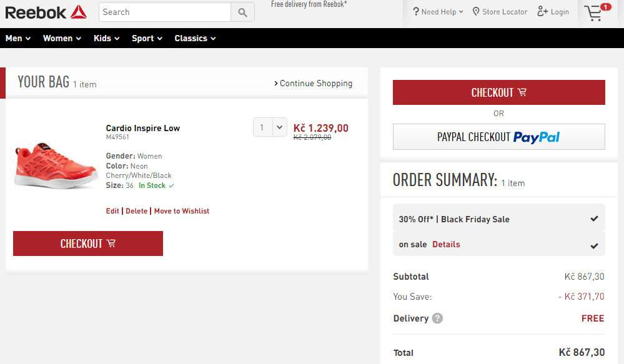This screenshot has height=364, width=624.
Task: Click the FREE delivery value
Action: tap(593, 318)
